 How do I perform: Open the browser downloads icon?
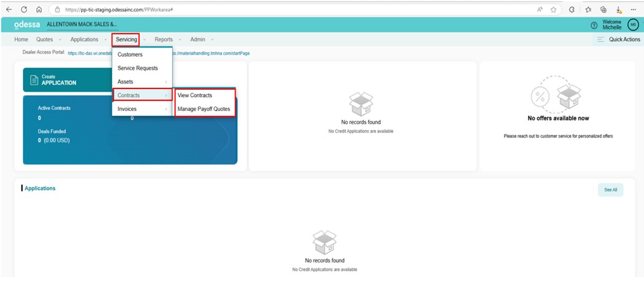coord(619,9)
